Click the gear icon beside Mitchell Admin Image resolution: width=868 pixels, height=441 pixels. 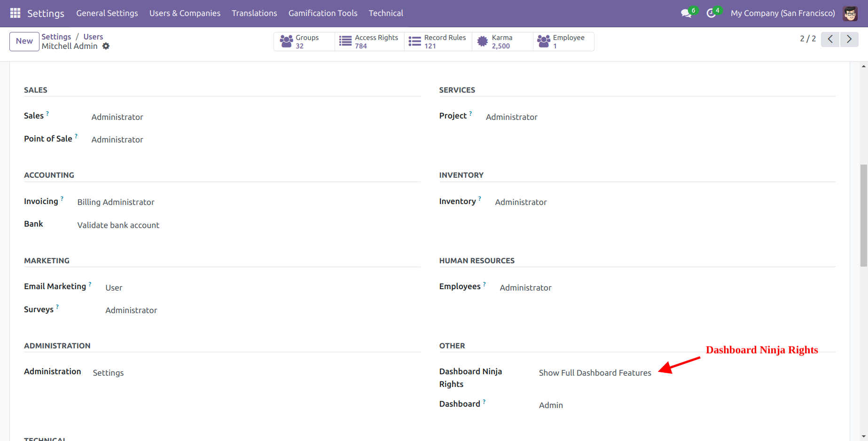pos(106,46)
